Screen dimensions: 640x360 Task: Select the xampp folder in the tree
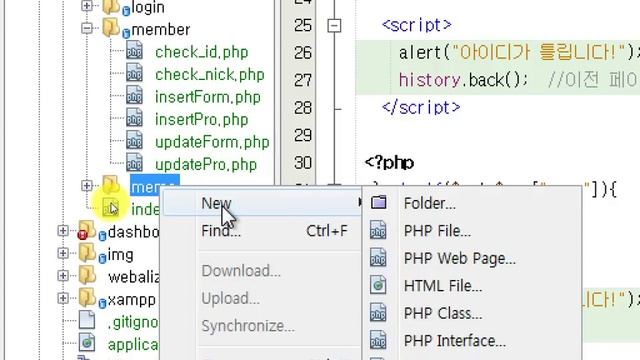tap(131, 300)
